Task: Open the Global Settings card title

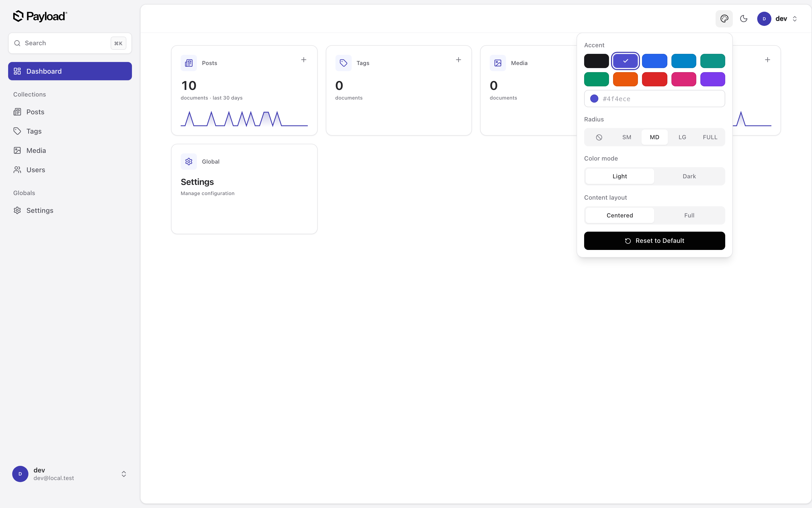Action: coord(197,182)
